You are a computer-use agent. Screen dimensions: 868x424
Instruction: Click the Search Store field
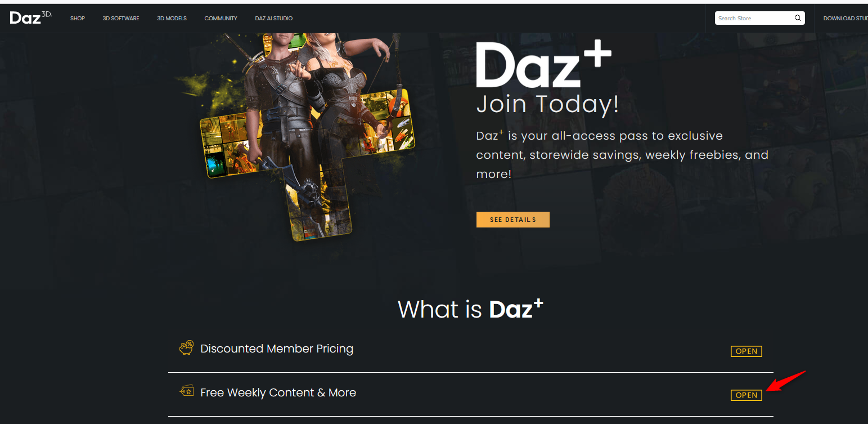click(x=754, y=18)
